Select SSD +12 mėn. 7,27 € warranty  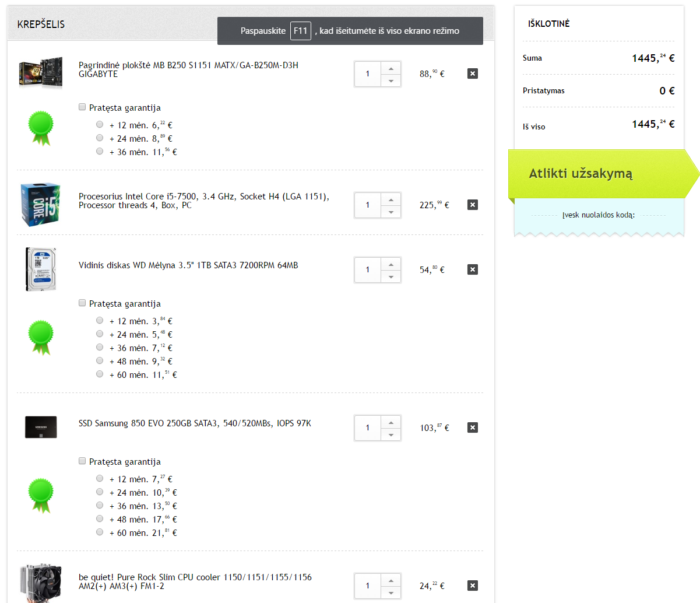tap(100, 478)
